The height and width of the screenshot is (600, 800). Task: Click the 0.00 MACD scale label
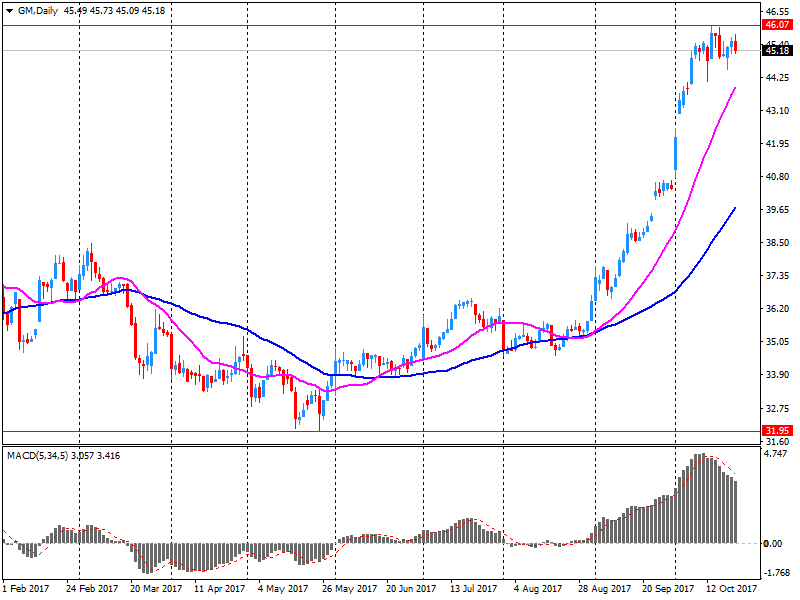772,544
